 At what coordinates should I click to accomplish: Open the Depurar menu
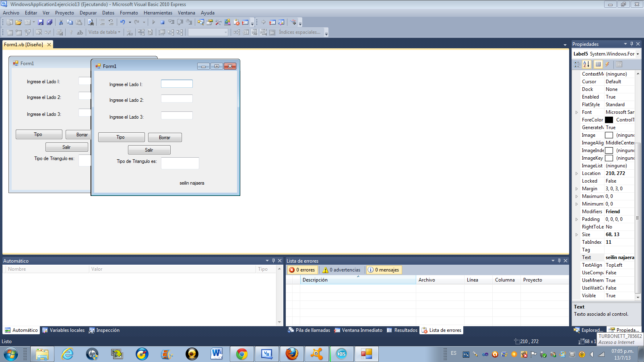(88, 12)
